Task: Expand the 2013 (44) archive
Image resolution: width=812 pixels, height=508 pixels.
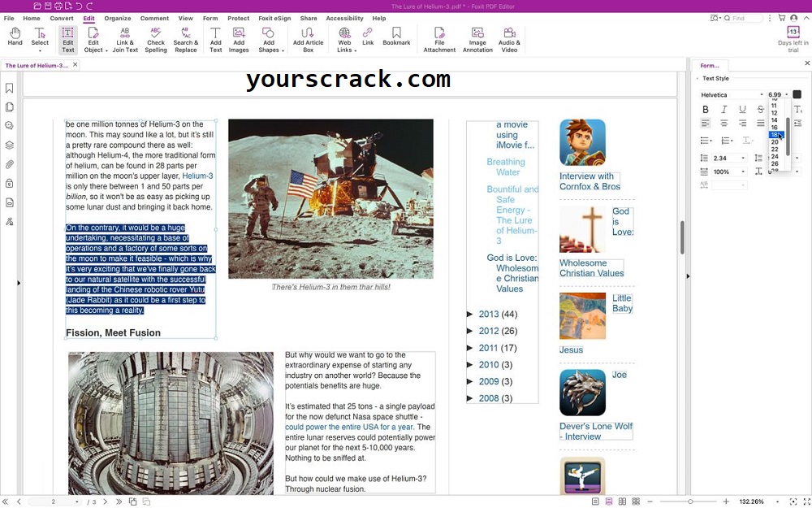Action: click(470, 314)
